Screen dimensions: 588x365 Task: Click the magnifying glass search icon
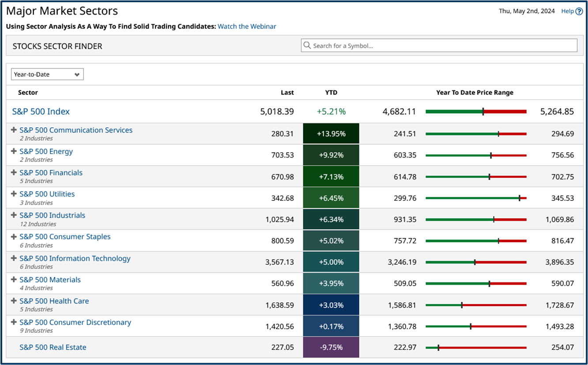coord(307,45)
